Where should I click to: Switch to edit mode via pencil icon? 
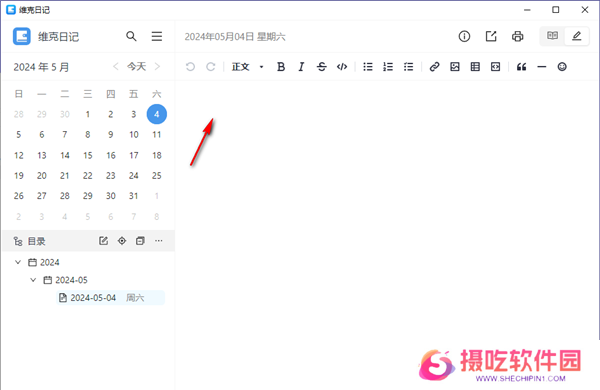coord(576,36)
